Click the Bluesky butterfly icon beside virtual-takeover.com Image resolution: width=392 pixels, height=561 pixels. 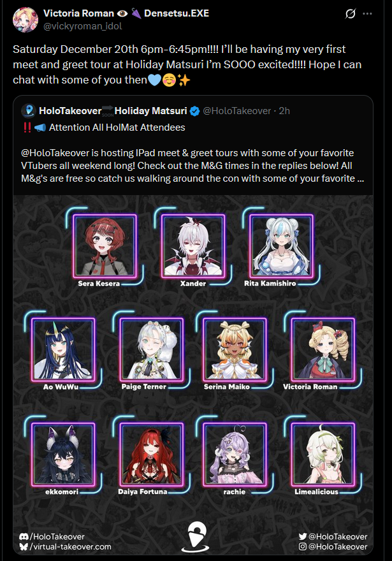point(24,547)
